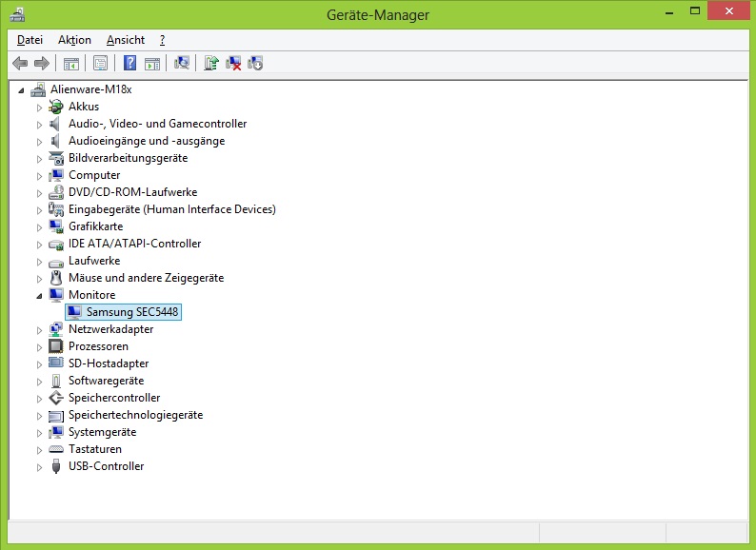Select the Prozessoren tree item
Viewport: 756px width, 550px height.
tap(98, 346)
